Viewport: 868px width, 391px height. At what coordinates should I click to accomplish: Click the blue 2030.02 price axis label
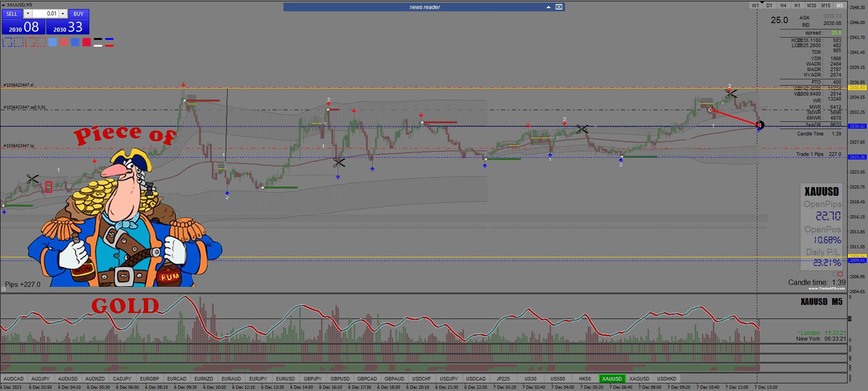[x=857, y=126]
